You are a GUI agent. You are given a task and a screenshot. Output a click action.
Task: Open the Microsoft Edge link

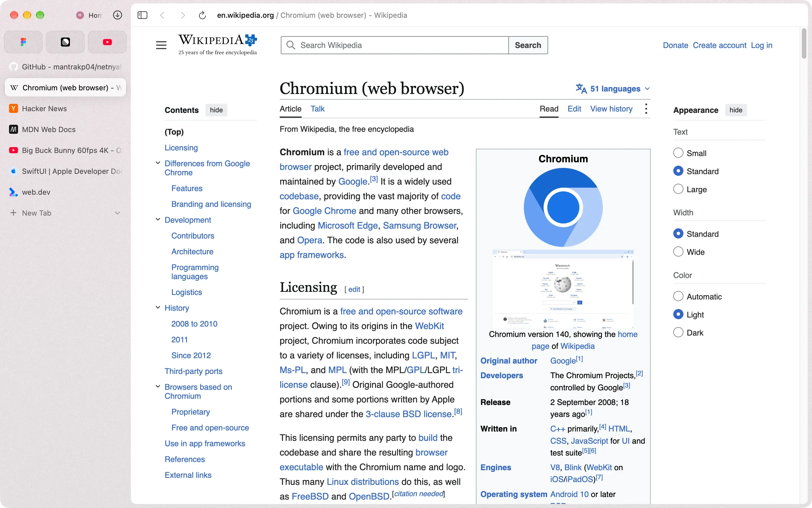tap(348, 225)
